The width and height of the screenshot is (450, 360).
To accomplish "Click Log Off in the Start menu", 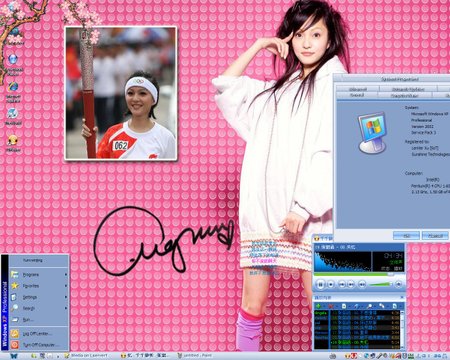I will tap(39, 334).
